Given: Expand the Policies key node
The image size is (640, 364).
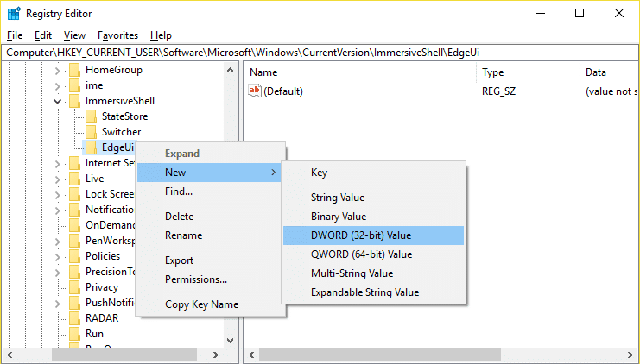Looking at the screenshot, I should point(57,257).
